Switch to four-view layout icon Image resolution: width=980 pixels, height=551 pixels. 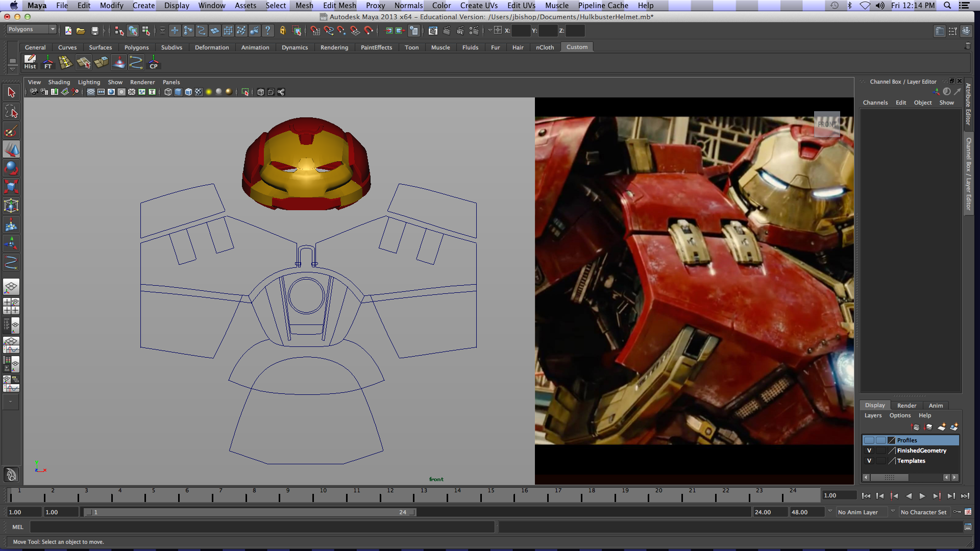click(11, 306)
